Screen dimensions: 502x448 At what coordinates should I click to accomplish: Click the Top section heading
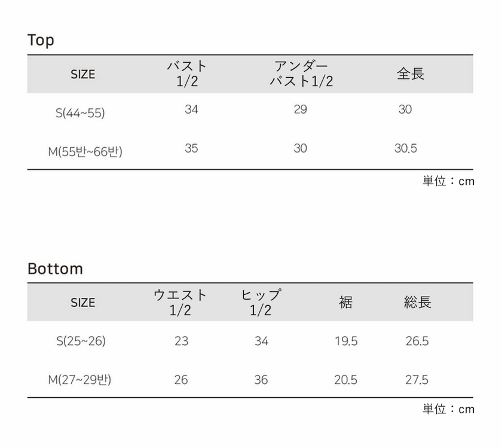click(x=41, y=40)
